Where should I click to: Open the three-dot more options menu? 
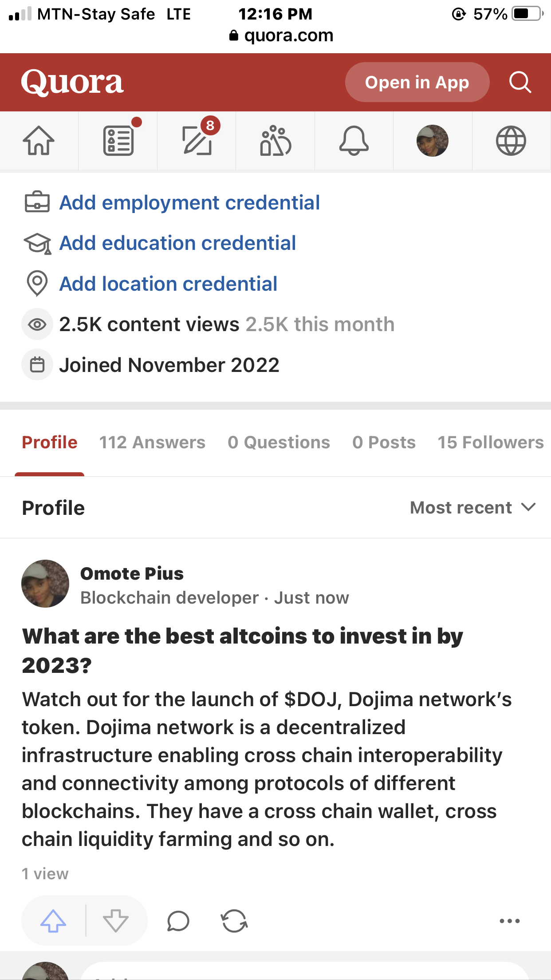point(509,921)
